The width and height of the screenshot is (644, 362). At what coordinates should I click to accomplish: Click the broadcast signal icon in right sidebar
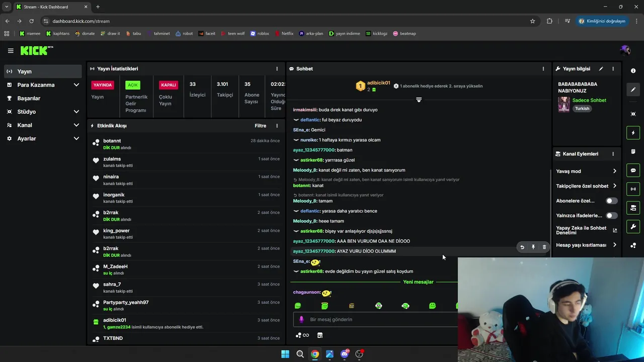[x=633, y=189]
